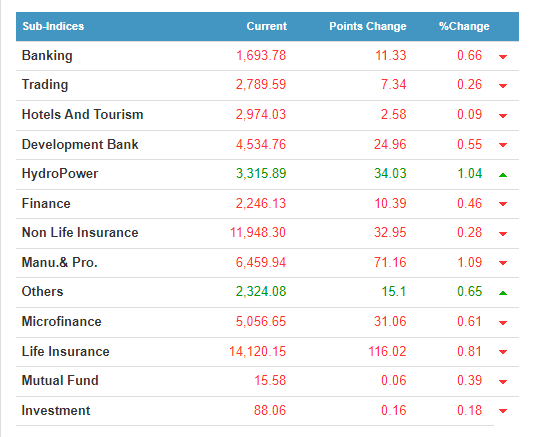533x437 pixels.
Task: Click the down arrow in Investment row
Action: tap(503, 411)
